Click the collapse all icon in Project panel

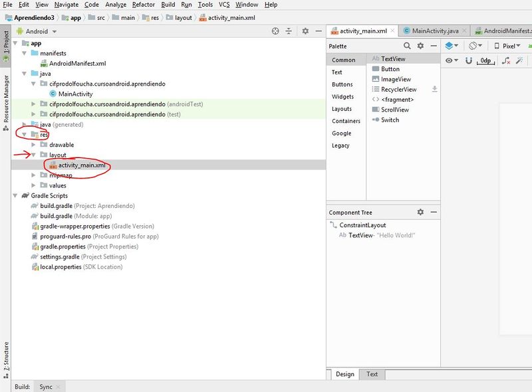point(289,31)
